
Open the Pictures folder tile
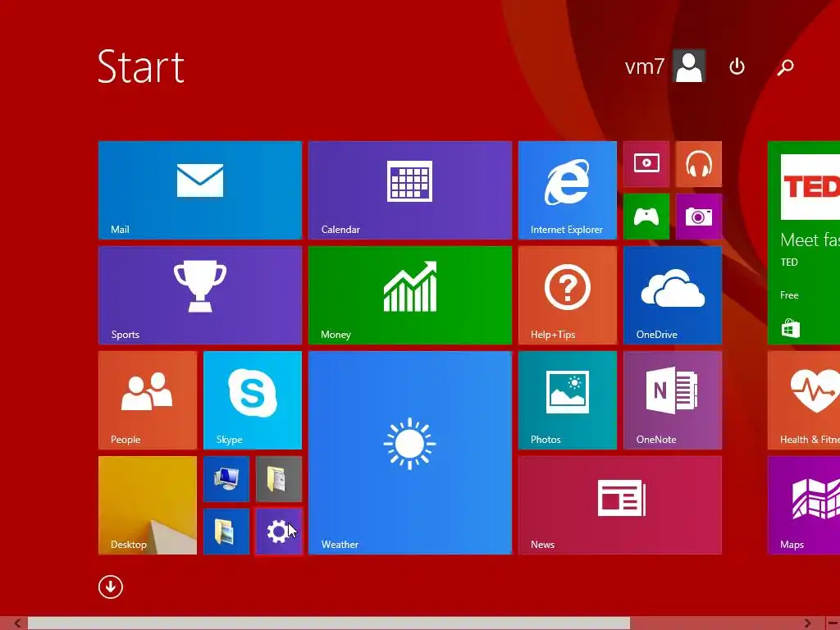226,532
